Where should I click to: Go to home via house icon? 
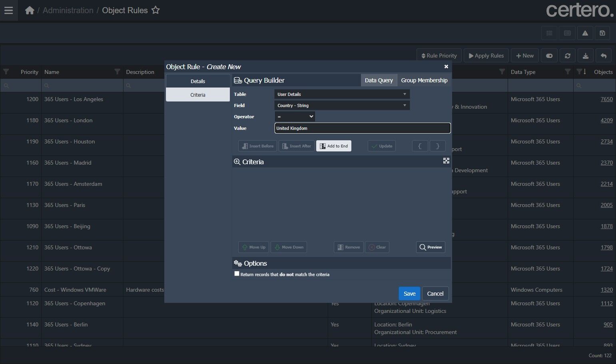30,10
